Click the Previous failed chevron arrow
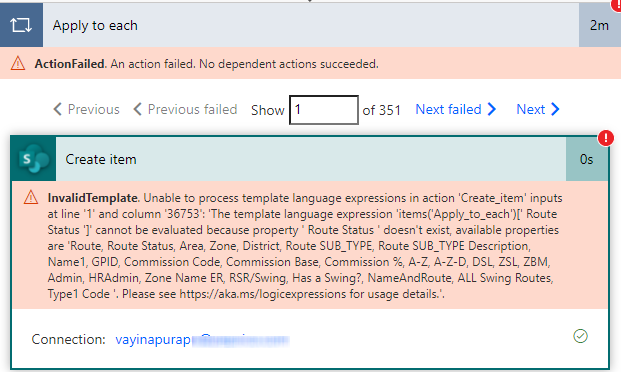621x372 pixels. click(137, 109)
